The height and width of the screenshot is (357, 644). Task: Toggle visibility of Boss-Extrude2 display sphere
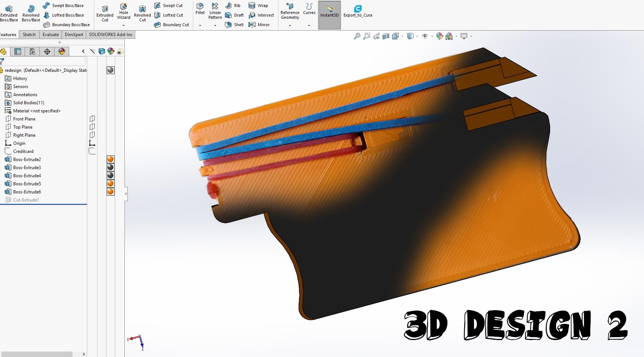[x=110, y=159]
